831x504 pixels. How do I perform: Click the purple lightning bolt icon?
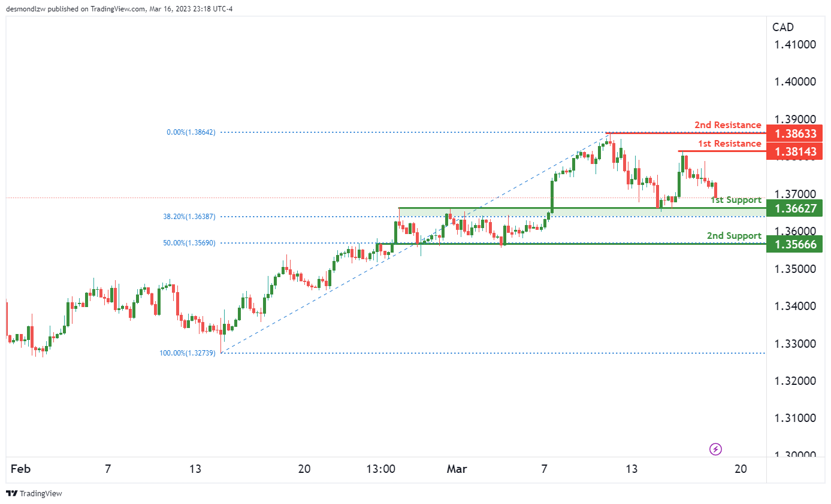tap(715, 448)
